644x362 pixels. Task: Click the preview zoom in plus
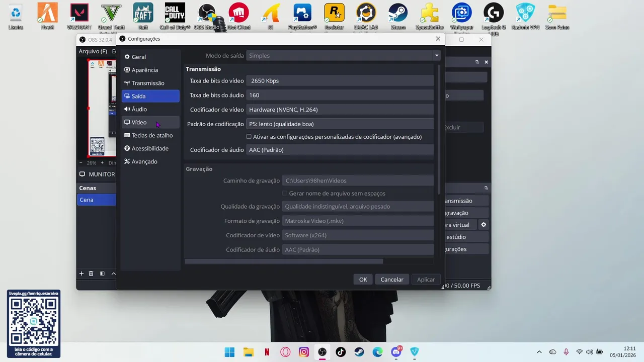click(102, 162)
